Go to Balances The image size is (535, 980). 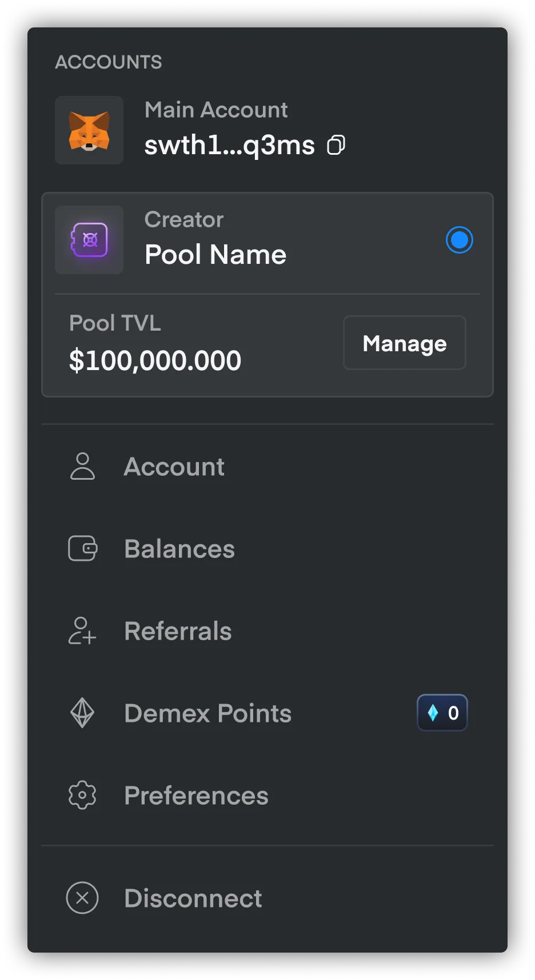(267, 548)
